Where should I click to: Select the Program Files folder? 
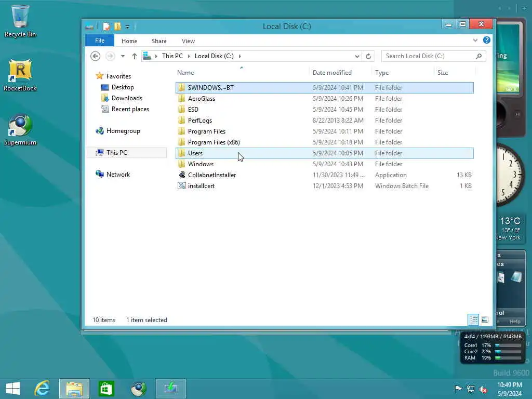pyautogui.click(x=324, y=131)
